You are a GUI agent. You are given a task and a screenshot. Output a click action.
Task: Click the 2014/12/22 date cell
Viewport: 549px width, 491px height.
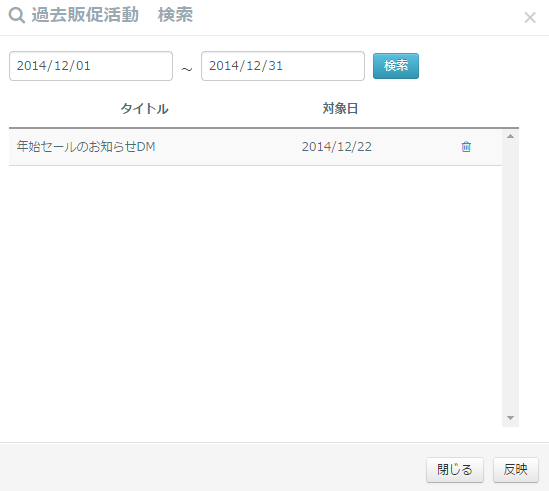pos(337,146)
